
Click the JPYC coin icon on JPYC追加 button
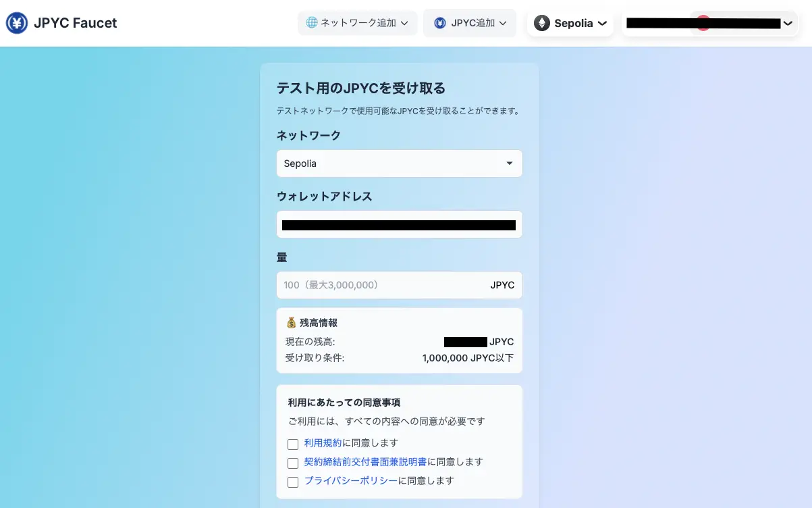pos(441,22)
